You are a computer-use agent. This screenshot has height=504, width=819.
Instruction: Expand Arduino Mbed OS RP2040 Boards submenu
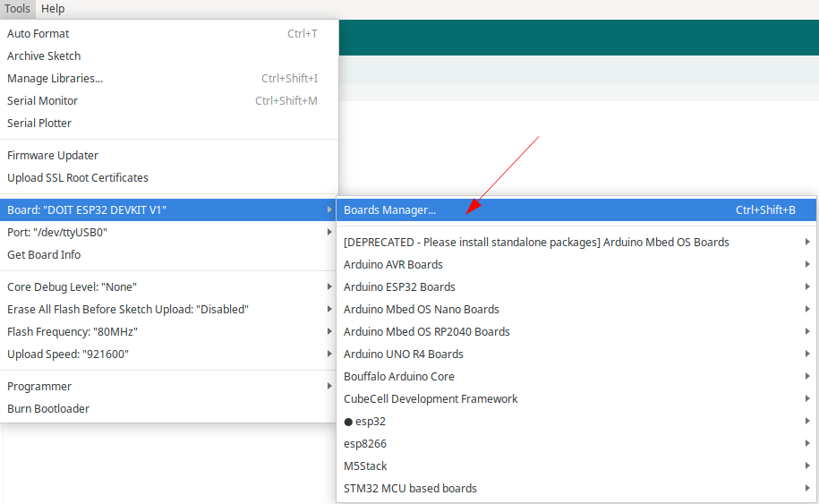[x=576, y=332]
